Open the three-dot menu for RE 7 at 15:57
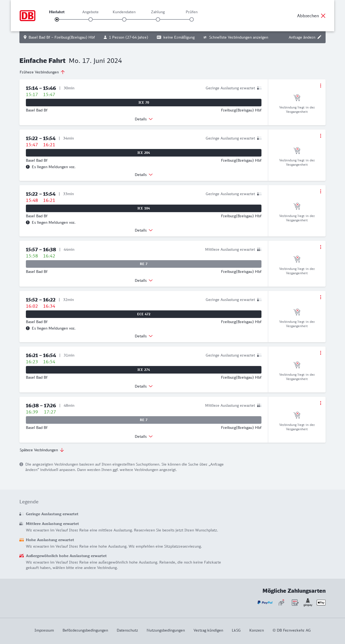Screen dimensions: 345x644 320,247
